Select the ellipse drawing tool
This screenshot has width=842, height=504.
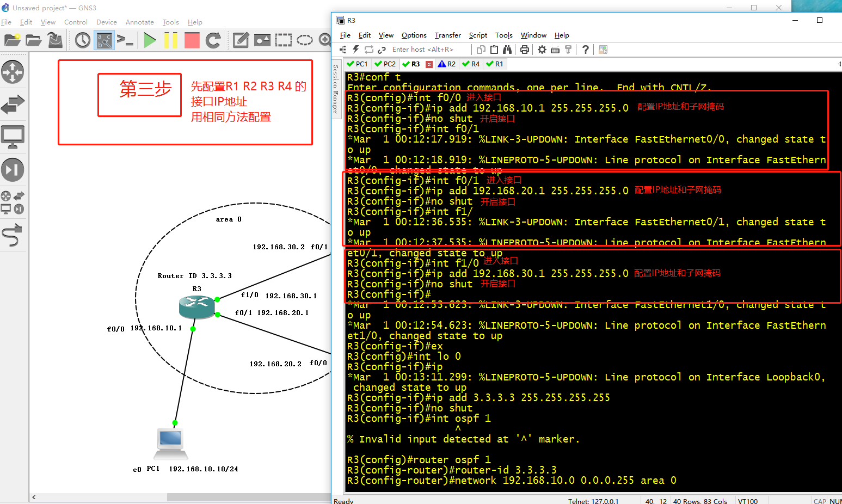tap(304, 40)
